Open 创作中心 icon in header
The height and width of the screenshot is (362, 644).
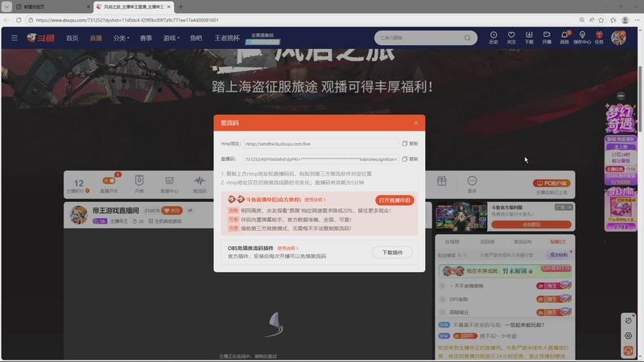(582, 38)
